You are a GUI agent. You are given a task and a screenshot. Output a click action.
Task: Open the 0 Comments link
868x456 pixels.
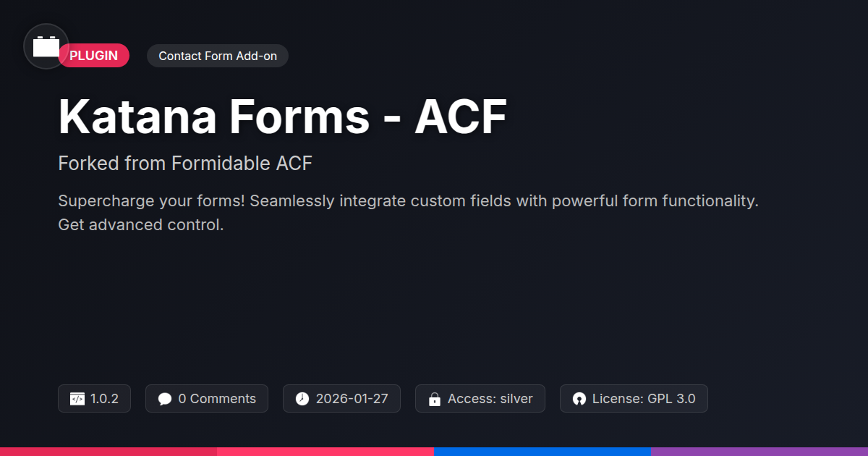tap(216, 399)
